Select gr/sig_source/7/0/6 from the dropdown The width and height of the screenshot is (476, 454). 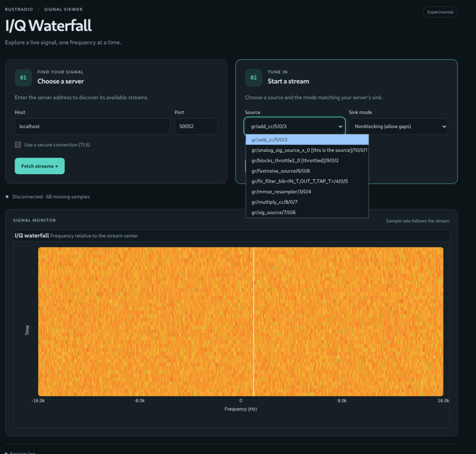(x=307, y=212)
